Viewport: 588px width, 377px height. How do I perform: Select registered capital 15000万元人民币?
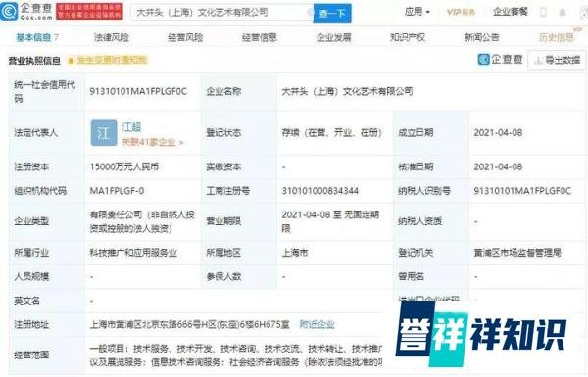click(x=123, y=166)
